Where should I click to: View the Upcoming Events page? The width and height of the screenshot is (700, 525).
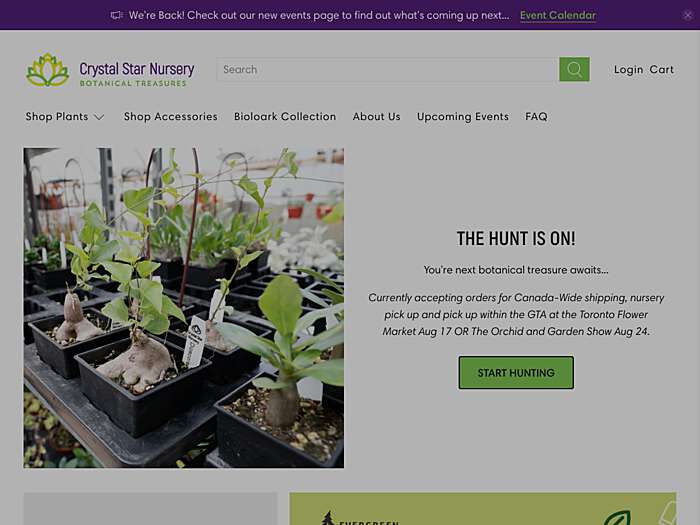pos(462,117)
